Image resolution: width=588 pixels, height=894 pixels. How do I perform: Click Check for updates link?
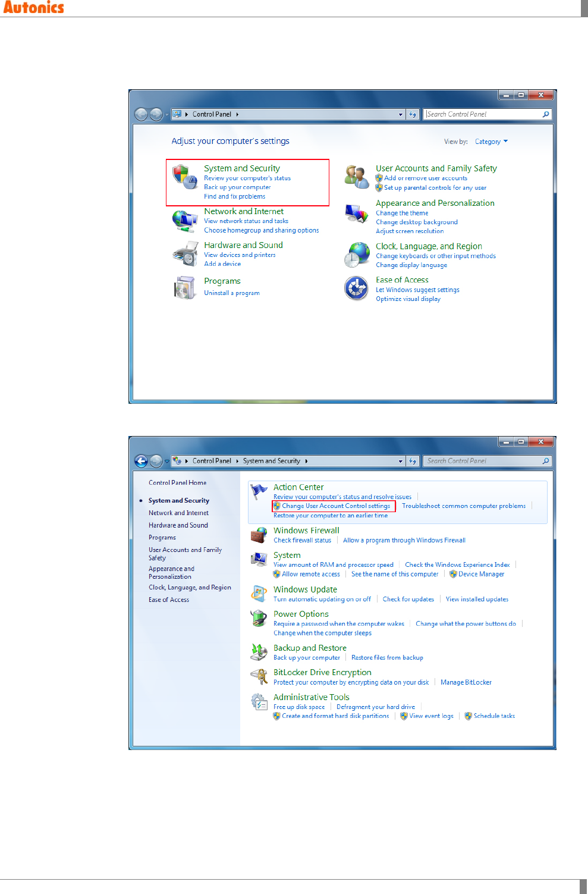click(x=408, y=600)
